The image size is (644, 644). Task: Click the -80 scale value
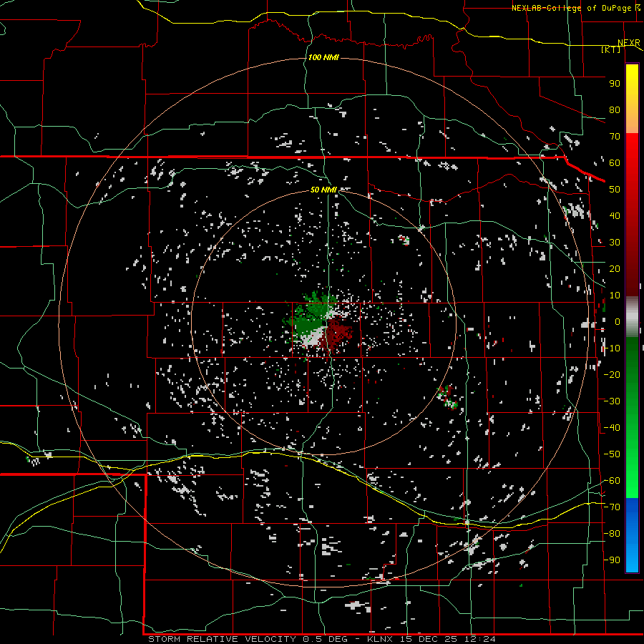[x=612, y=534]
